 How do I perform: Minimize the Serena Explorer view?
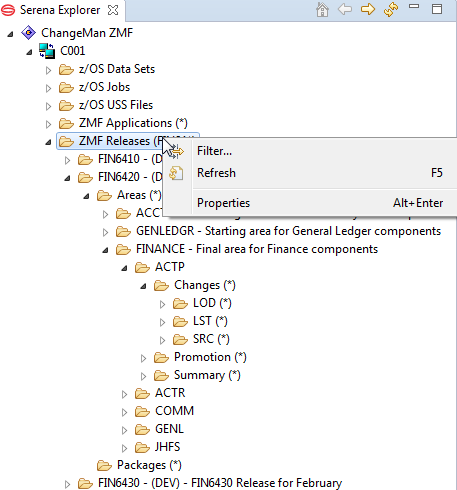point(414,6)
